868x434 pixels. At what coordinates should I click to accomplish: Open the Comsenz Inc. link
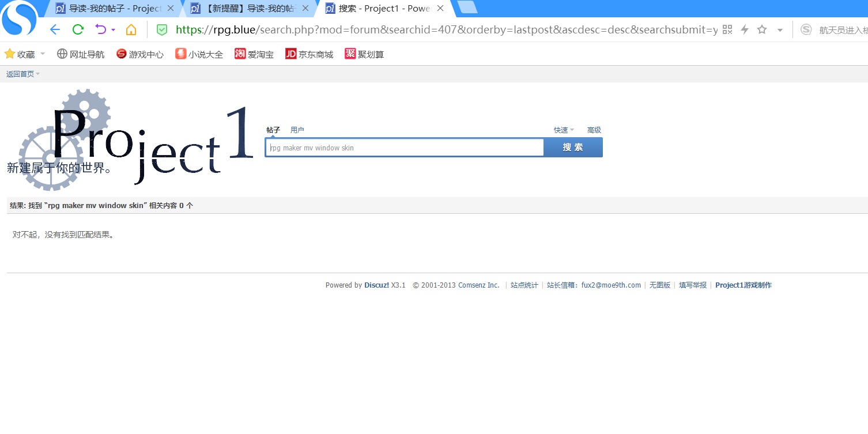(x=479, y=285)
